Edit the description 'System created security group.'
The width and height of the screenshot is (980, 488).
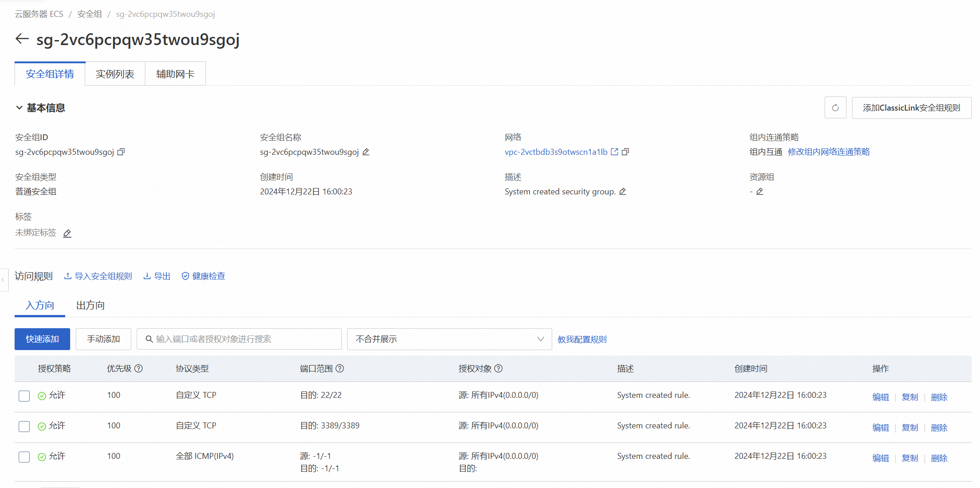point(623,192)
